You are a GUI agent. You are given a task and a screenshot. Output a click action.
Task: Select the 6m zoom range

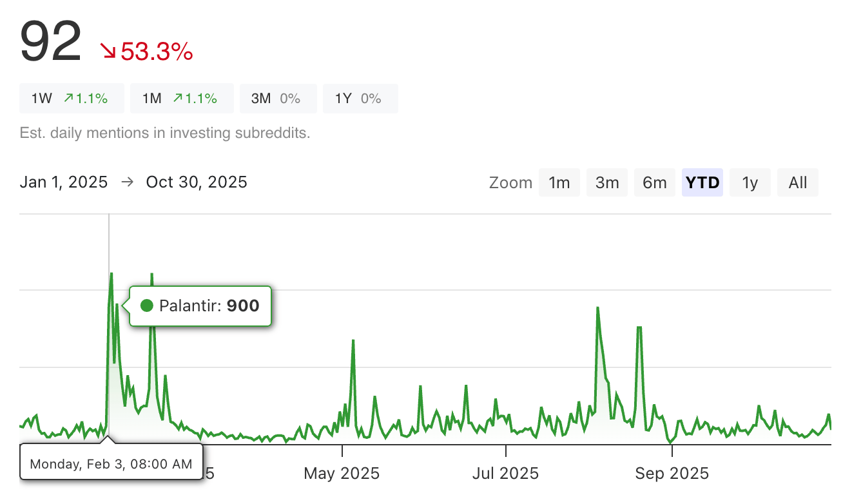click(655, 182)
